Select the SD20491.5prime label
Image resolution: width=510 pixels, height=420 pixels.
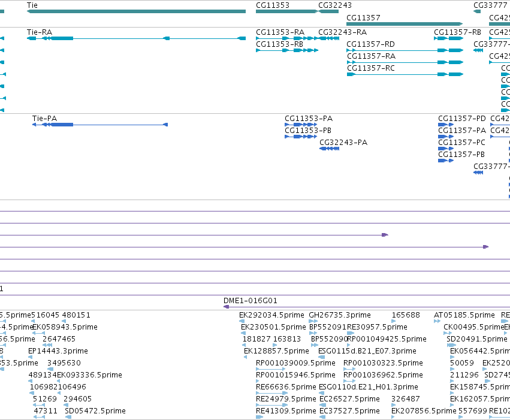[x=477, y=339]
